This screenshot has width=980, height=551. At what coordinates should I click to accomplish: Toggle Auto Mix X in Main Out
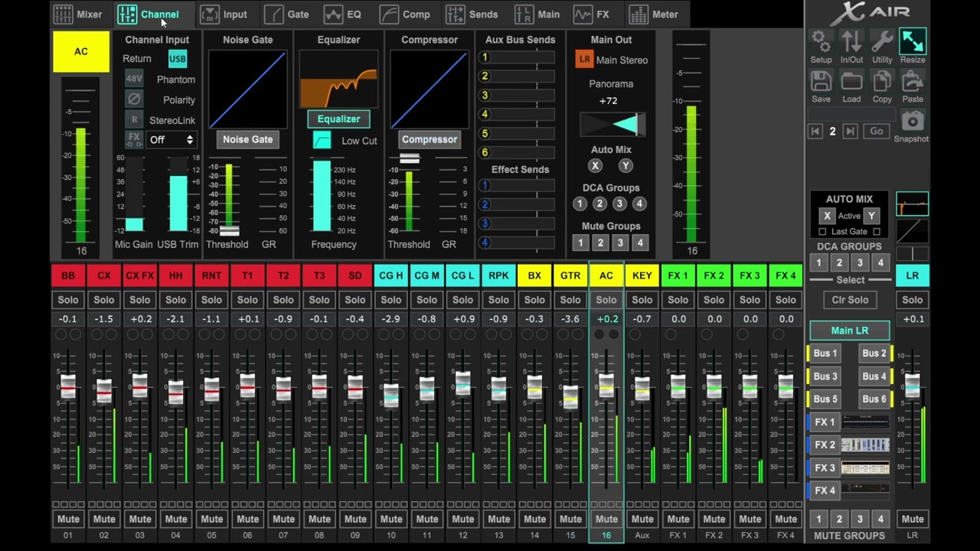pyautogui.click(x=595, y=165)
